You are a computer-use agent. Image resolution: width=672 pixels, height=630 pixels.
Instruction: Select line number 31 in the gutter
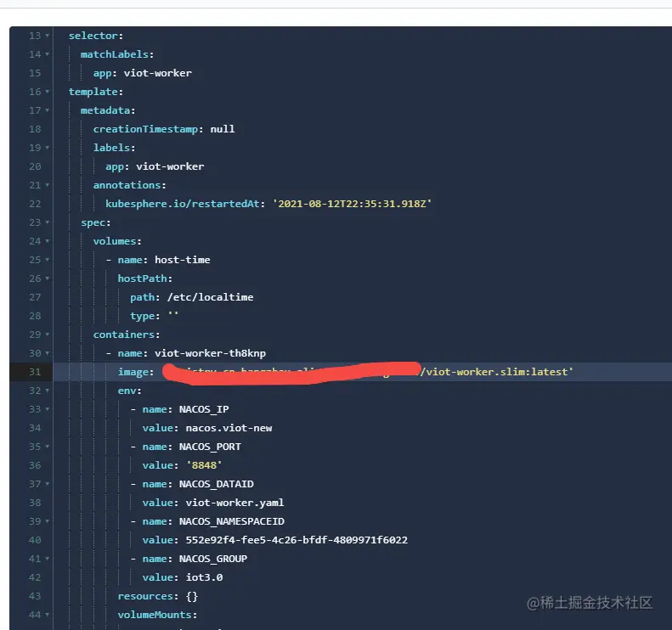click(x=35, y=372)
